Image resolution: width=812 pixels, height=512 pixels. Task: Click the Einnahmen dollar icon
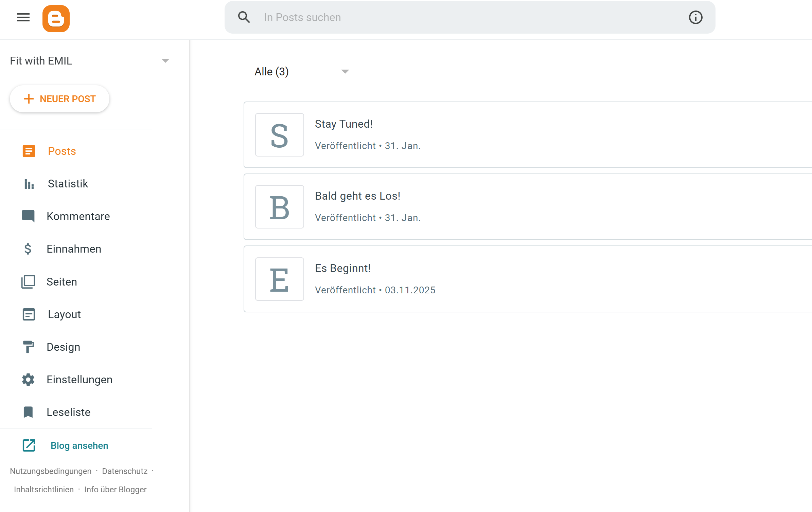28,249
